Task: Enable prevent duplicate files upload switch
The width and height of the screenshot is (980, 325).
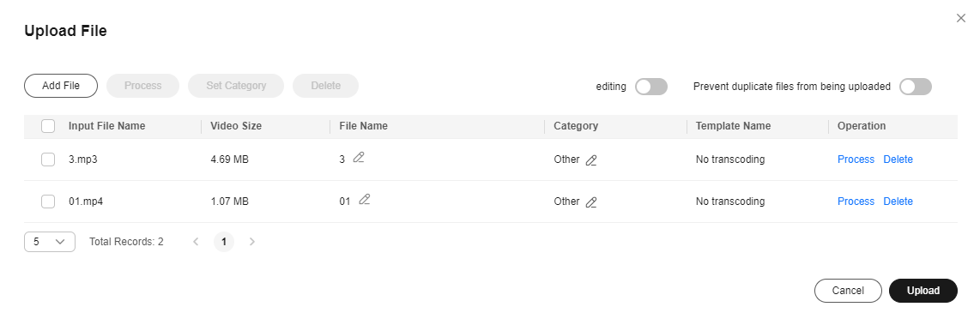Action: tap(916, 87)
